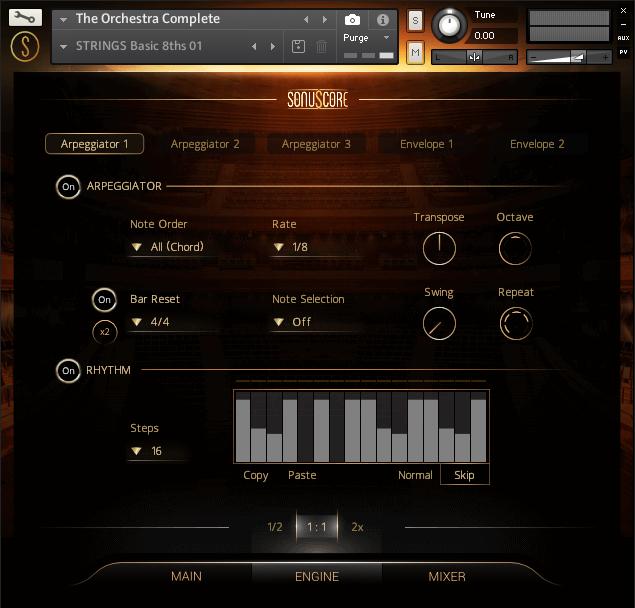Decrease volume with the minus sign
The height and width of the screenshot is (608, 635).
point(533,58)
